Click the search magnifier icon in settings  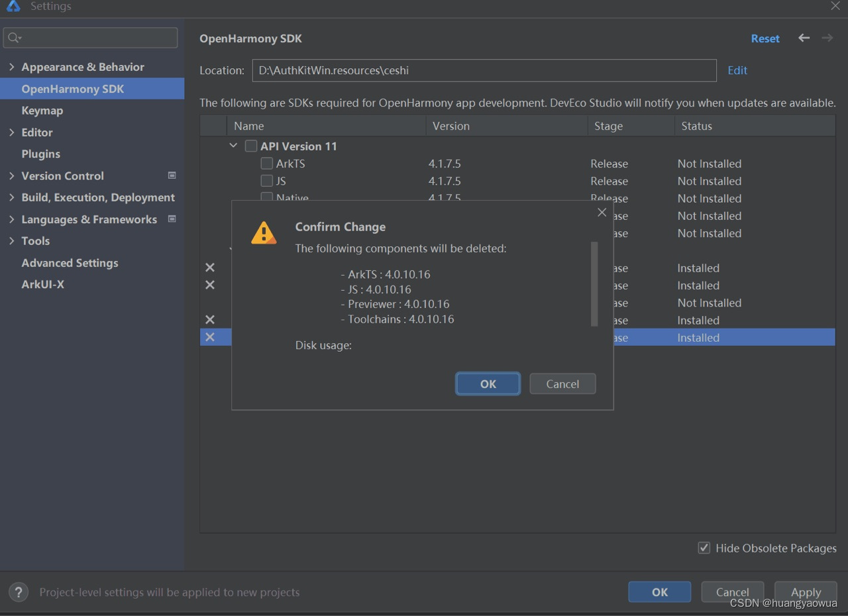coord(14,38)
